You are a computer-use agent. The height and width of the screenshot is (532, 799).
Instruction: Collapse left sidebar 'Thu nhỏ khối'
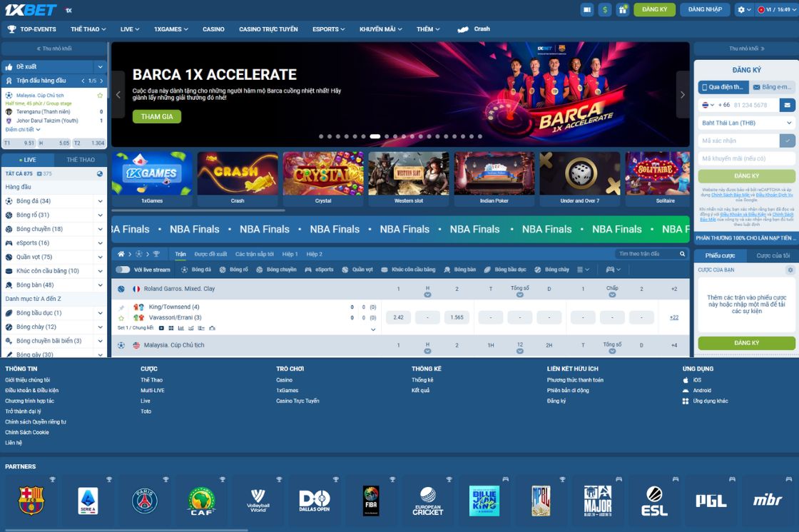pos(54,49)
